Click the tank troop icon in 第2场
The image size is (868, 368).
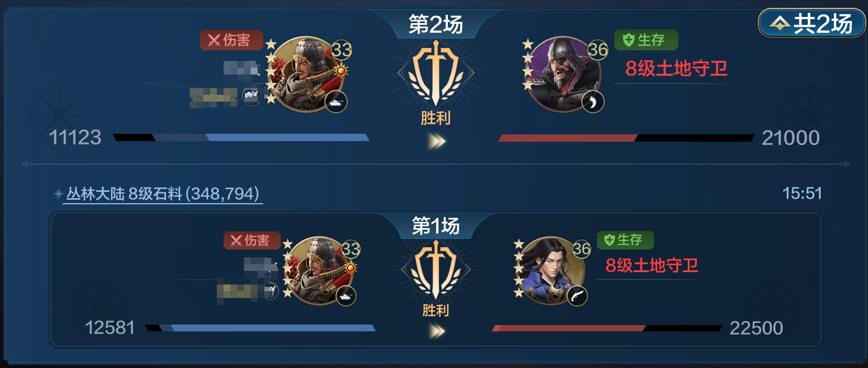(x=336, y=102)
